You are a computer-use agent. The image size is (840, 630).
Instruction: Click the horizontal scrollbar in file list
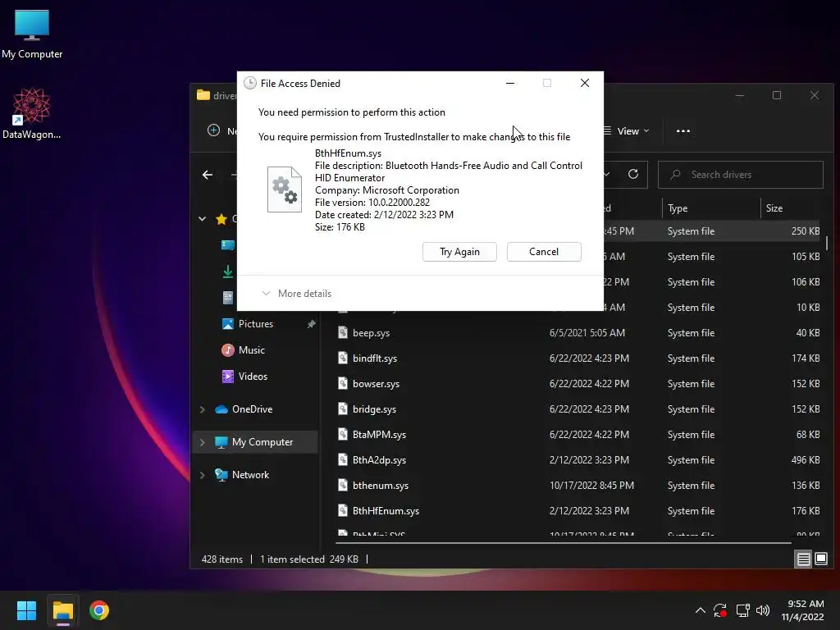(x=564, y=543)
